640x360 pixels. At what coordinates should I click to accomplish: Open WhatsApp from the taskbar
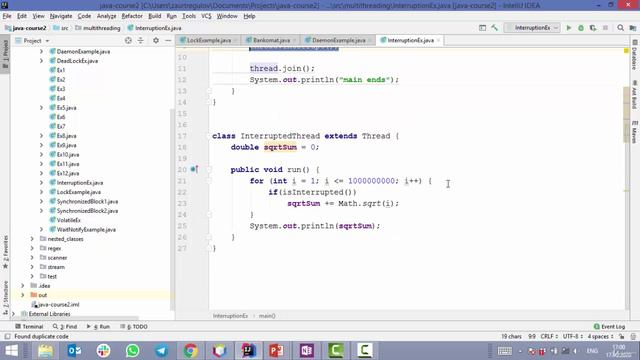pos(132,351)
